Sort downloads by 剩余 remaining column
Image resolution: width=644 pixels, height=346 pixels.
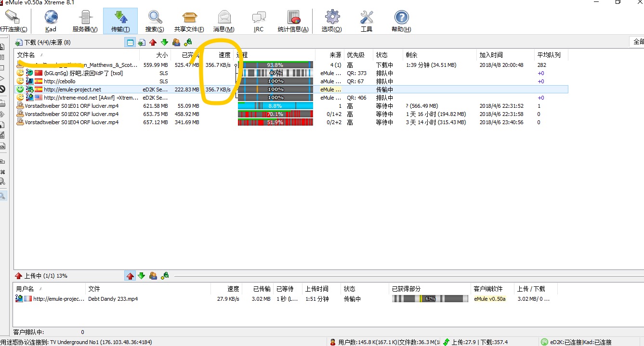440,55
